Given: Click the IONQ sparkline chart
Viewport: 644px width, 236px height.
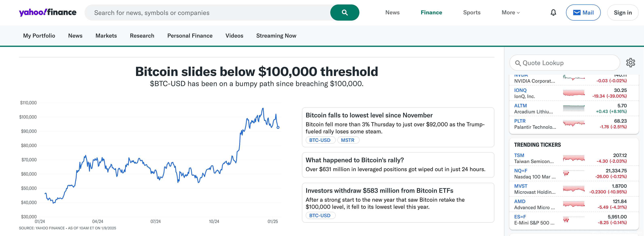Looking at the screenshot, I should pyautogui.click(x=573, y=93).
